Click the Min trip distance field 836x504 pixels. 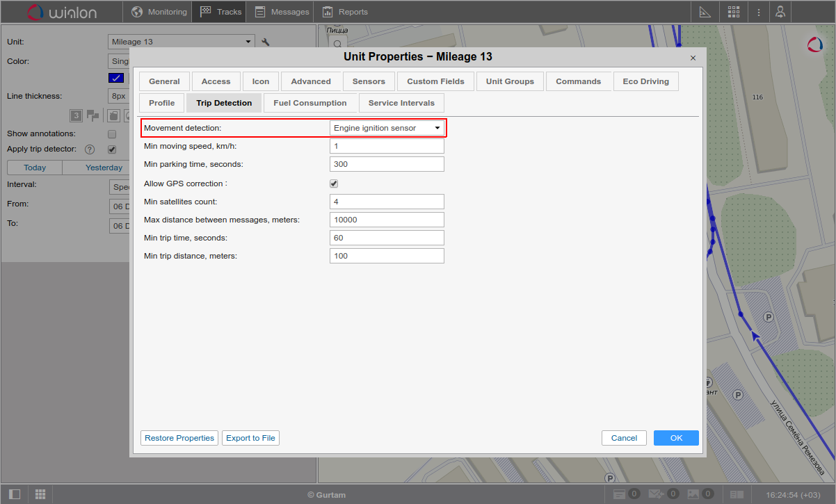click(387, 256)
